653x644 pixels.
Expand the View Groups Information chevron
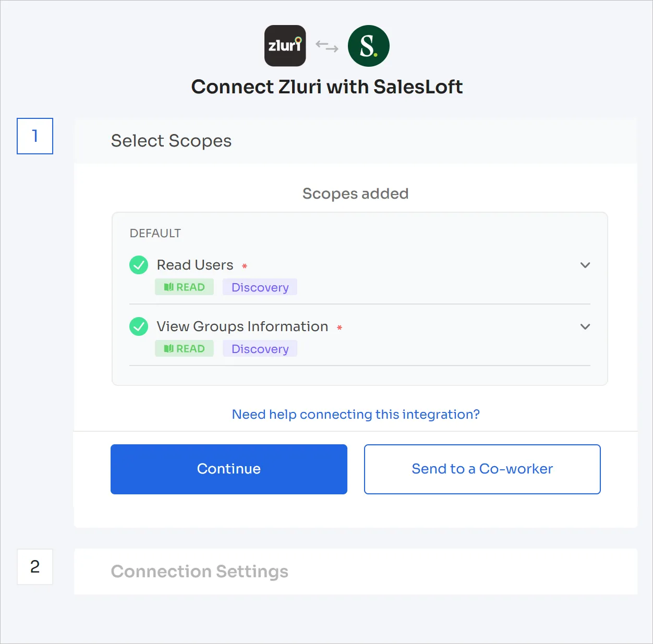pos(585,326)
